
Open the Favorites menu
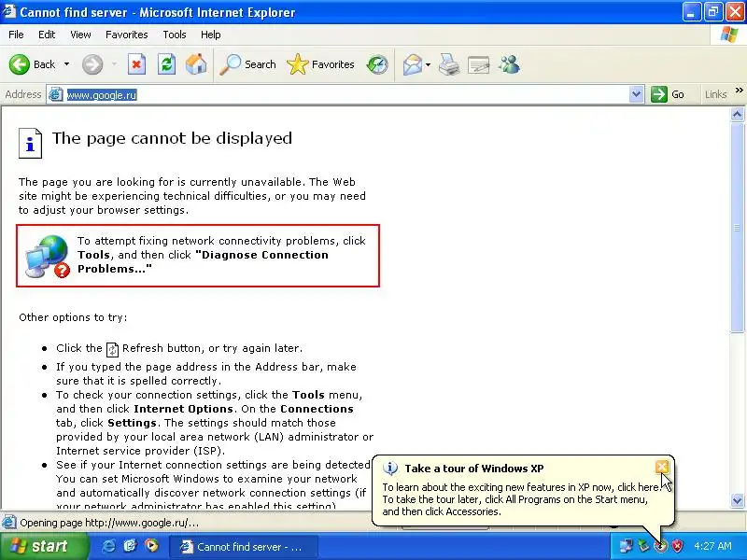(x=127, y=35)
